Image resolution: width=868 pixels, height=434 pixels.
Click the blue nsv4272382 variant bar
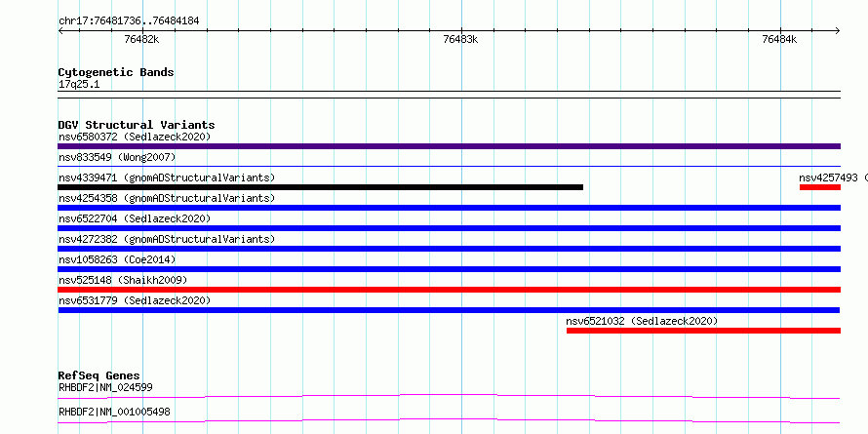(449, 249)
